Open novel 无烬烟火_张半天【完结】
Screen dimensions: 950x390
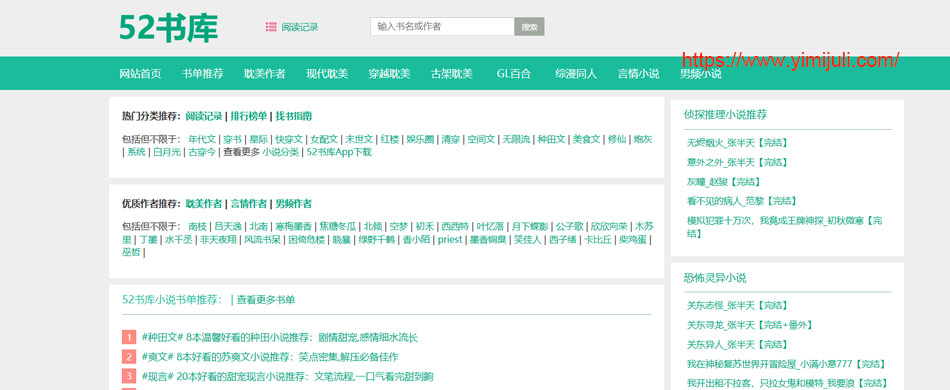[x=737, y=143]
